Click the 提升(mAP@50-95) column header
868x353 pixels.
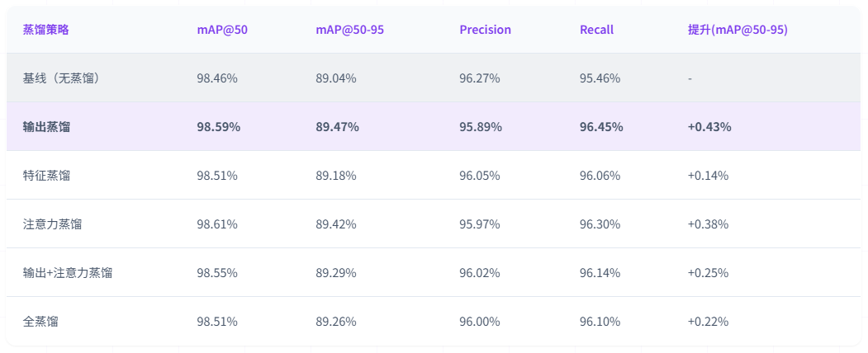[x=737, y=30]
